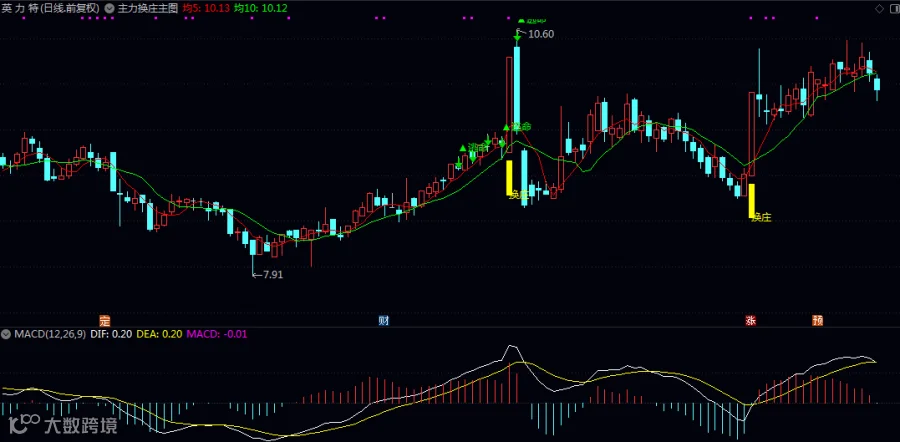Click the yellow DEA: 0.20 label
This screenshot has height=442, width=900.
[x=156, y=334]
